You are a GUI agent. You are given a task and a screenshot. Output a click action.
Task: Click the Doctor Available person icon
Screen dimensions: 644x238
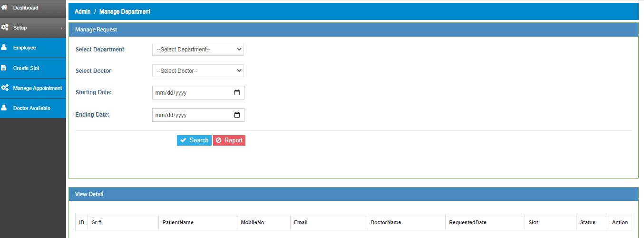coord(4,108)
